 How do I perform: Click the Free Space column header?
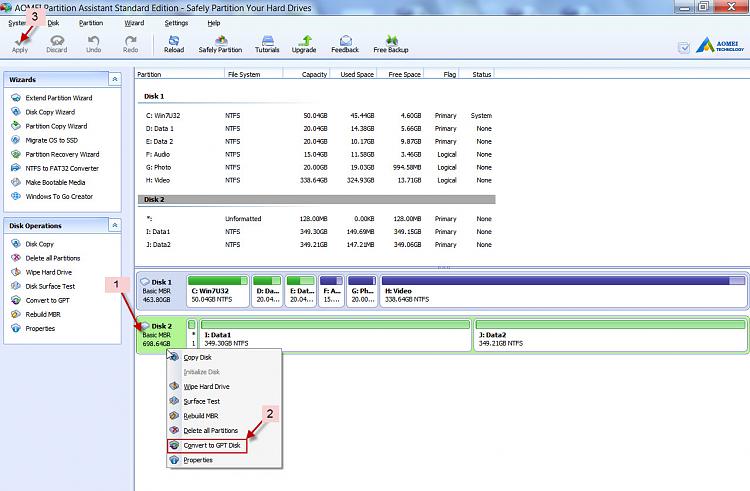tap(401, 74)
